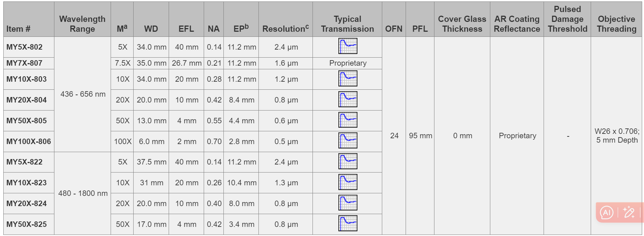Click the Pulsed Damage Threshold header
Viewport: 644px width, 236px height.
coord(567,19)
